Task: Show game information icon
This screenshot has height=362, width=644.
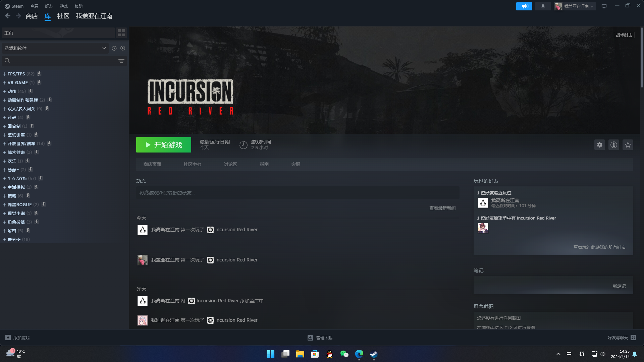Action: tap(614, 145)
